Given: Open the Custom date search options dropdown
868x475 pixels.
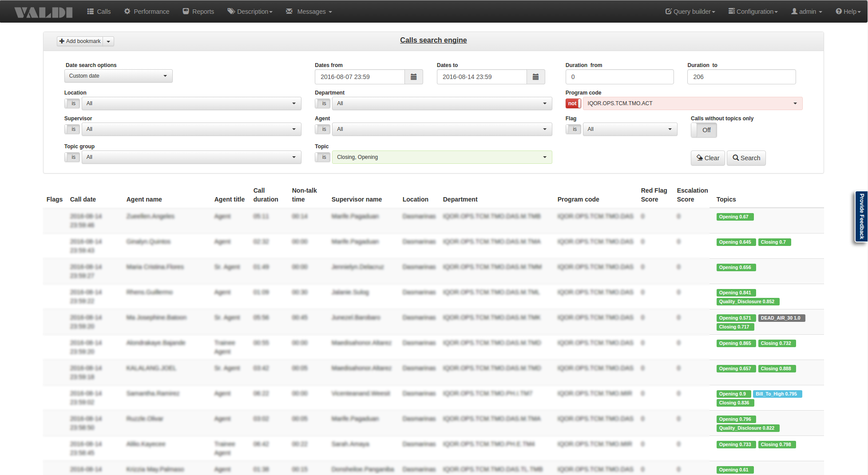Looking at the screenshot, I should point(118,76).
